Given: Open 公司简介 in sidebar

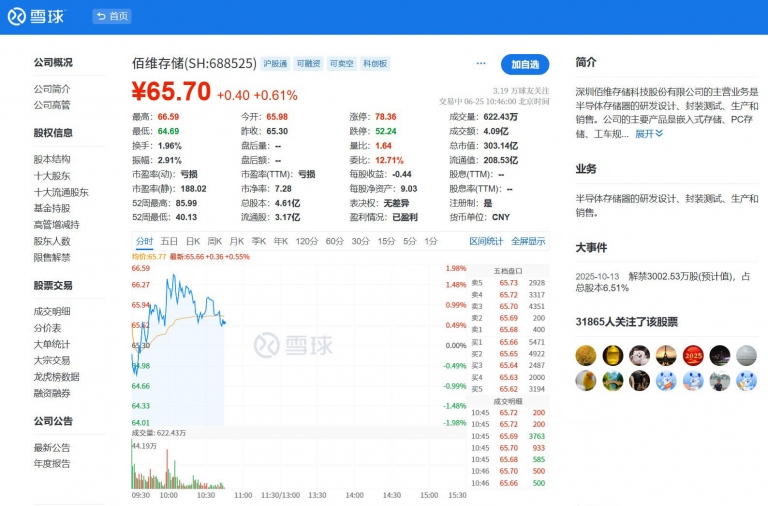Looking at the screenshot, I should [x=52, y=89].
